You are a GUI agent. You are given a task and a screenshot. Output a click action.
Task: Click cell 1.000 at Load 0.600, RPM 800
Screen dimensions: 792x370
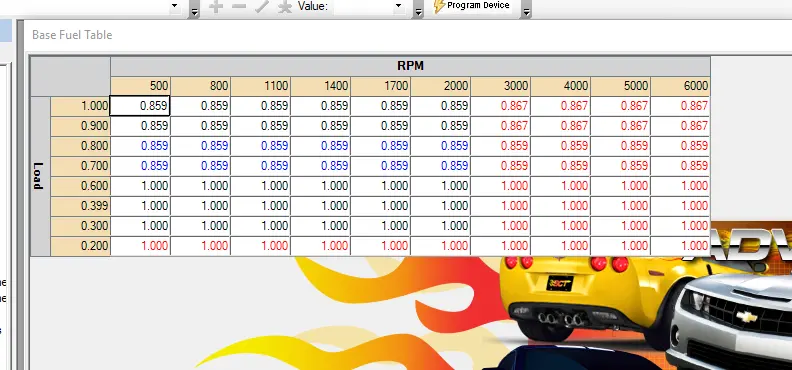pyautogui.click(x=201, y=186)
